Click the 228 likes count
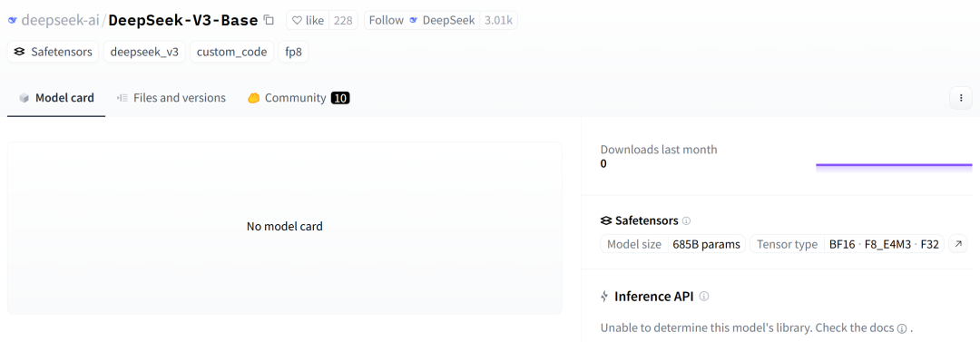 pos(343,20)
